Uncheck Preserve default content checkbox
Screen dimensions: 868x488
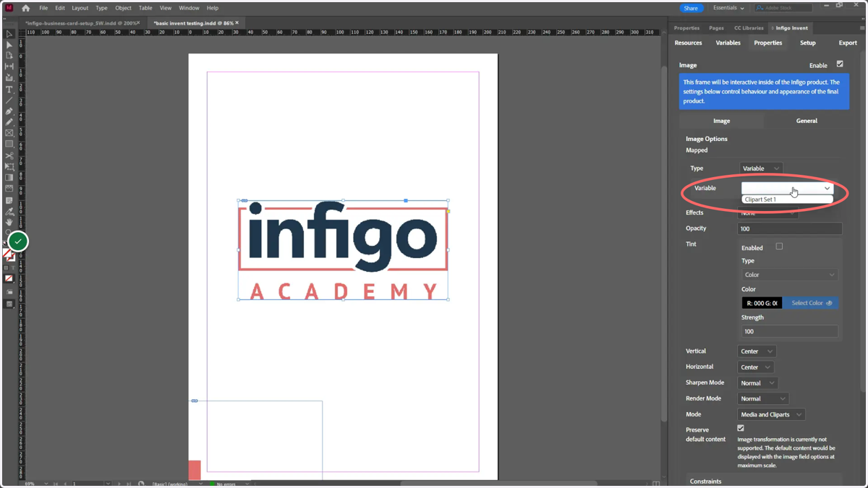pos(741,428)
